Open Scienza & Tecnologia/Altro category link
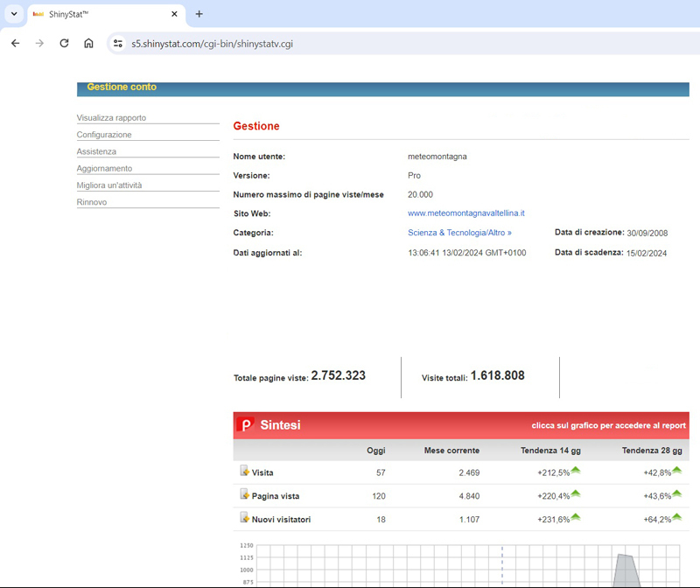 (x=459, y=233)
